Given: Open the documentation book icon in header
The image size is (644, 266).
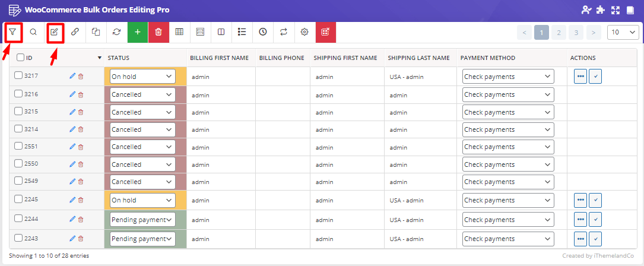Looking at the screenshot, I should (630, 10).
